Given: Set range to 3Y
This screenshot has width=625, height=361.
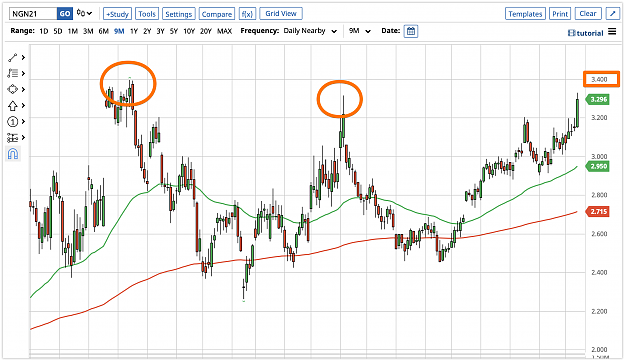Looking at the screenshot, I should pyautogui.click(x=160, y=31).
